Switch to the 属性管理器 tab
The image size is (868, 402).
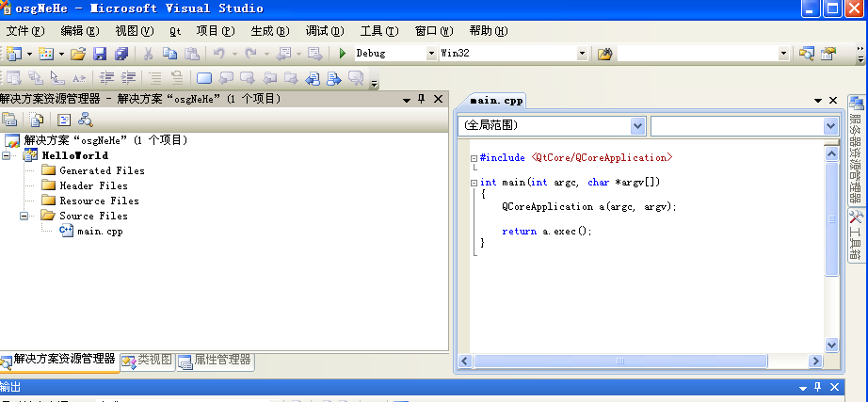(x=216, y=361)
